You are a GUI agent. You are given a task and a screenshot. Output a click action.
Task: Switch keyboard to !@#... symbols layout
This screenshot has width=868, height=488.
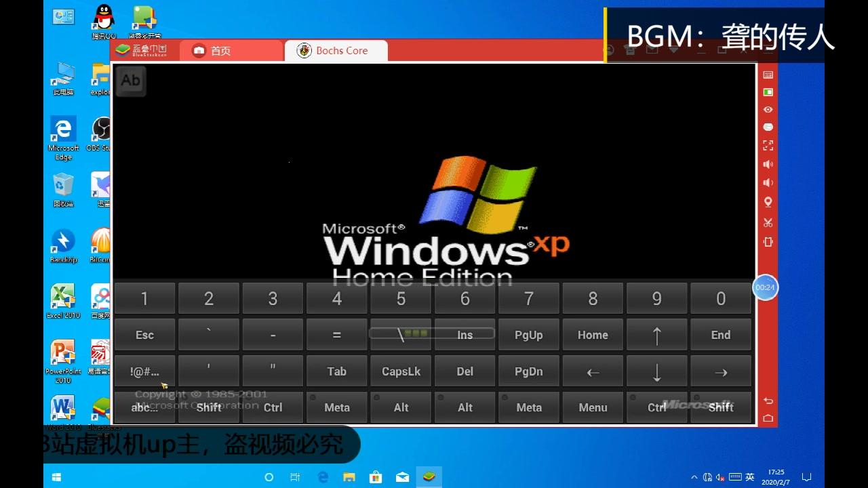coord(144,371)
